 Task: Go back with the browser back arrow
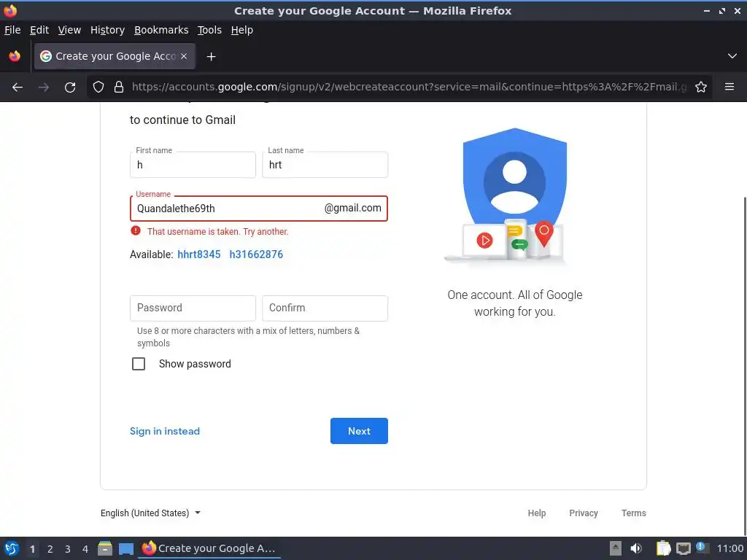click(x=18, y=87)
